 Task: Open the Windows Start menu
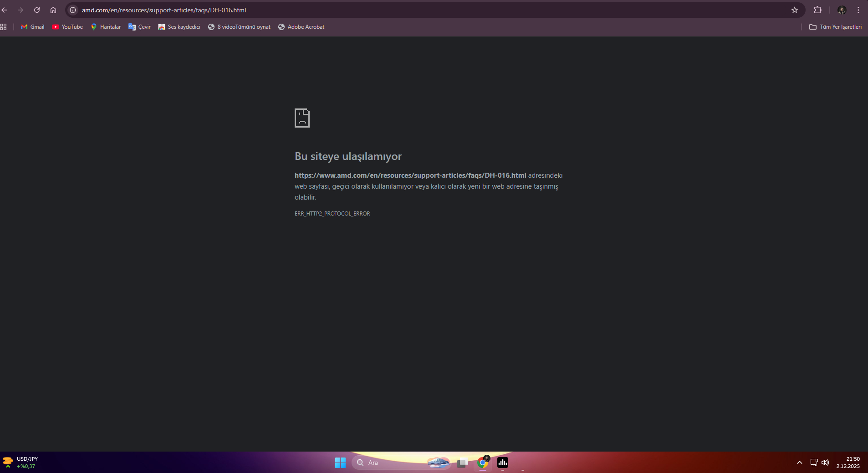click(x=340, y=463)
